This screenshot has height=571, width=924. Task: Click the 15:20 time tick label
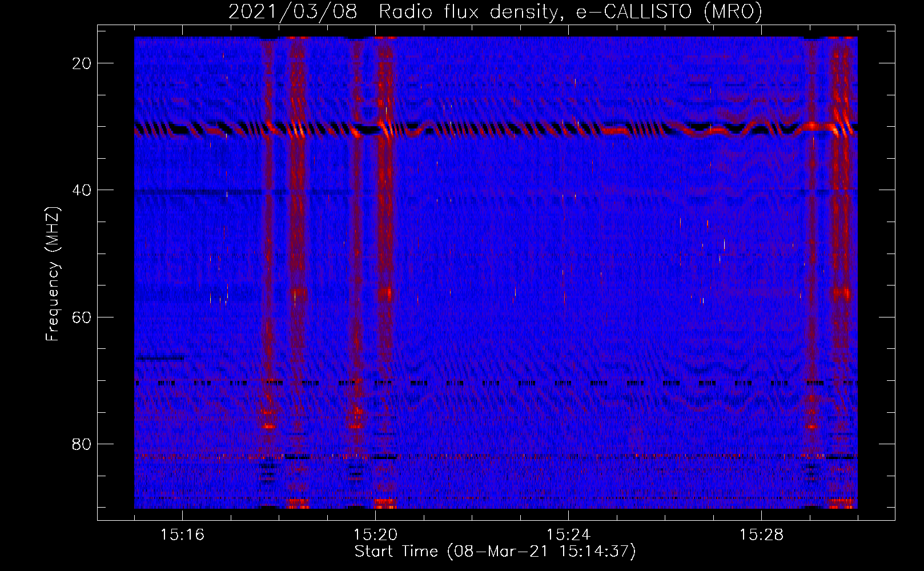click(x=375, y=535)
